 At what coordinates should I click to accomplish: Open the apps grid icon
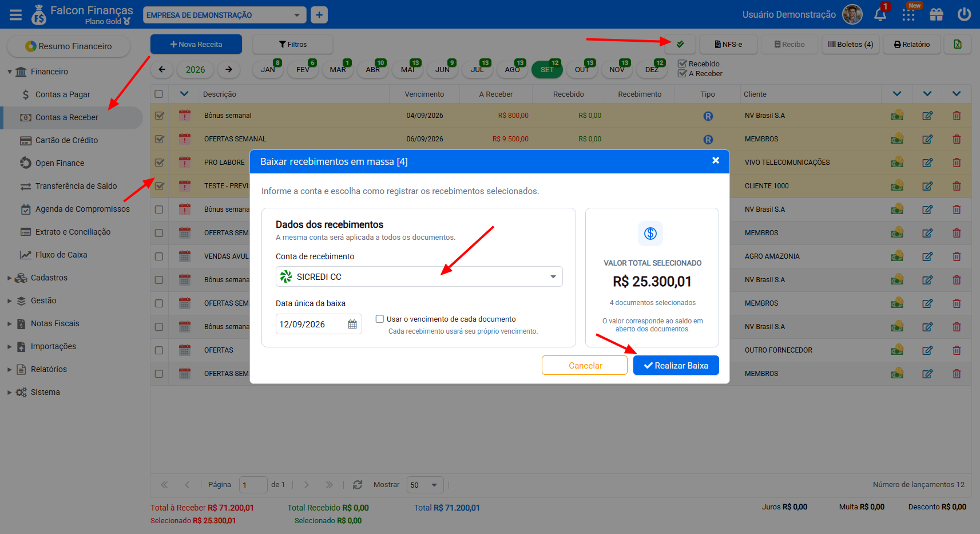tap(908, 15)
